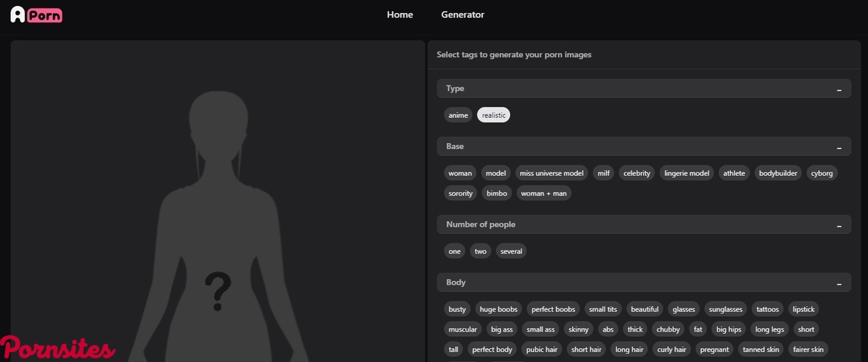Collapse the Number of people section
868x362 pixels.
[839, 225]
